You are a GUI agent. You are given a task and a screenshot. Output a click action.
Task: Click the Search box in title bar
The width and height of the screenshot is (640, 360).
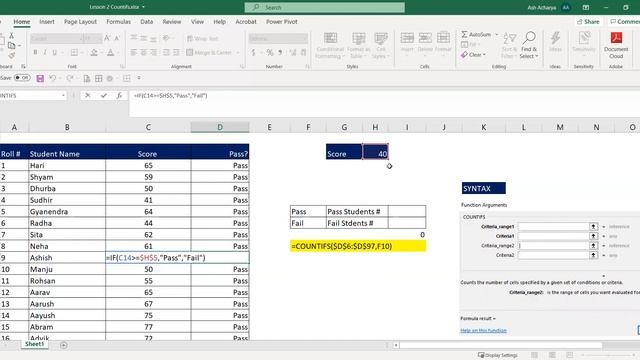click(x=324, y=7)
